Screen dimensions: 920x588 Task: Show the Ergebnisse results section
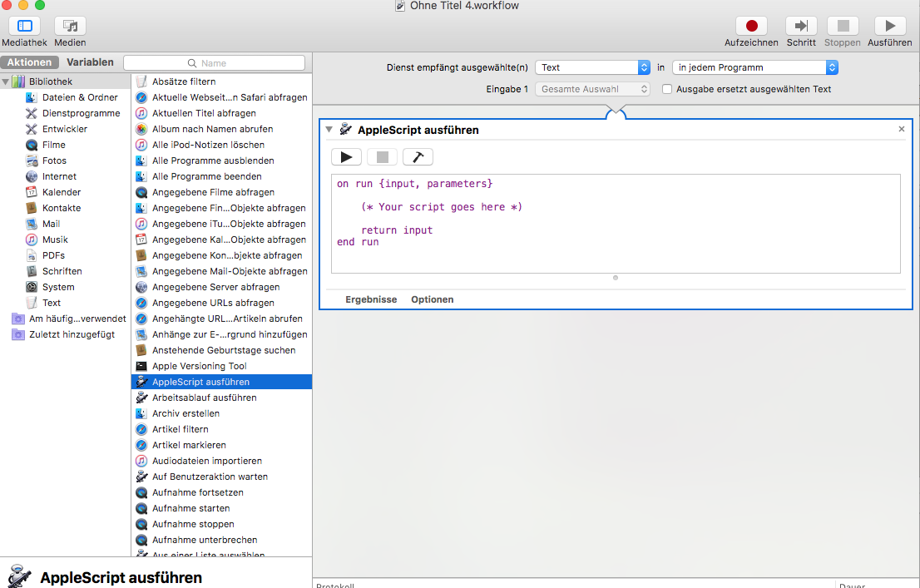[x=371, y=299]
